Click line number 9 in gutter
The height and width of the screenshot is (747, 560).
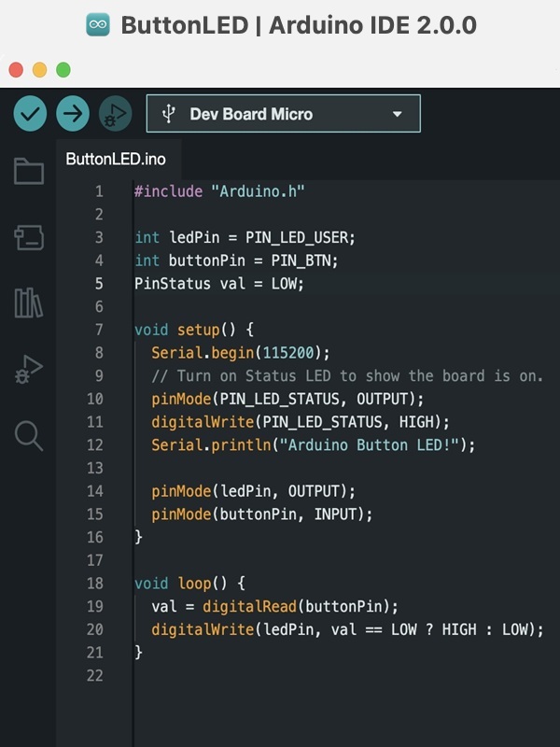point(99,376)
